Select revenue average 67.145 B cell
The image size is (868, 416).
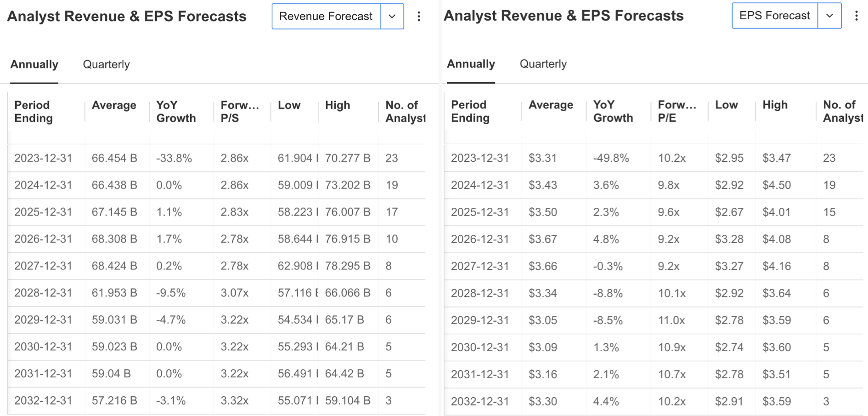114,212
